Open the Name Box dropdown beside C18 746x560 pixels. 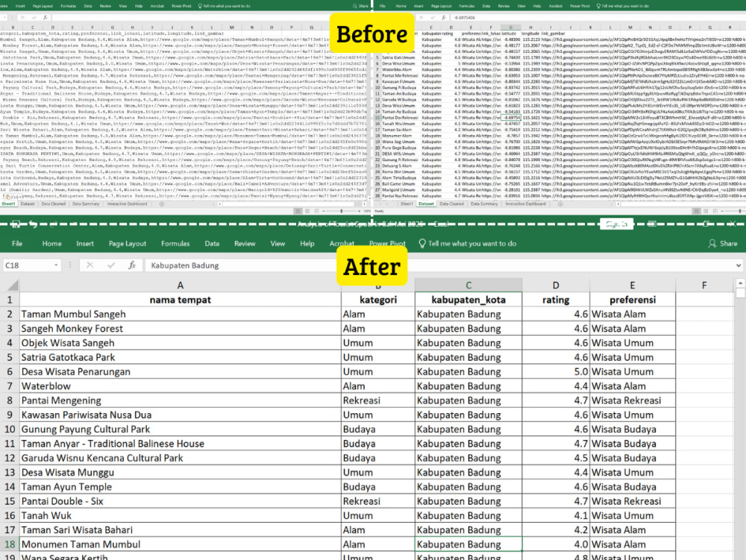pyautogui.click(x=56, y=265)
